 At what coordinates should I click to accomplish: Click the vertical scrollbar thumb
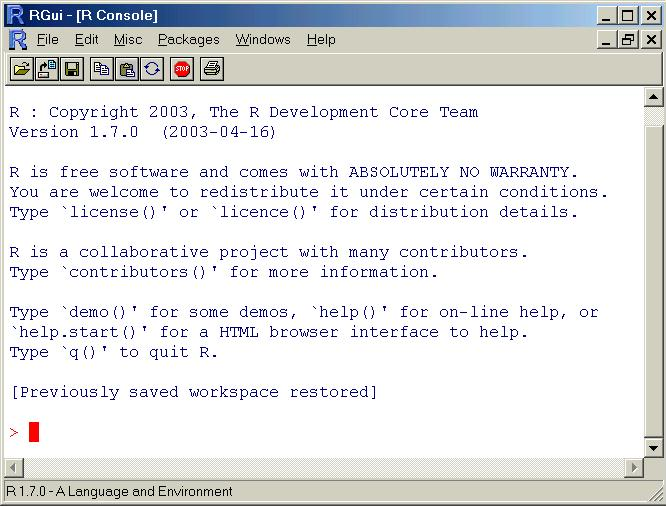(653, 281)
